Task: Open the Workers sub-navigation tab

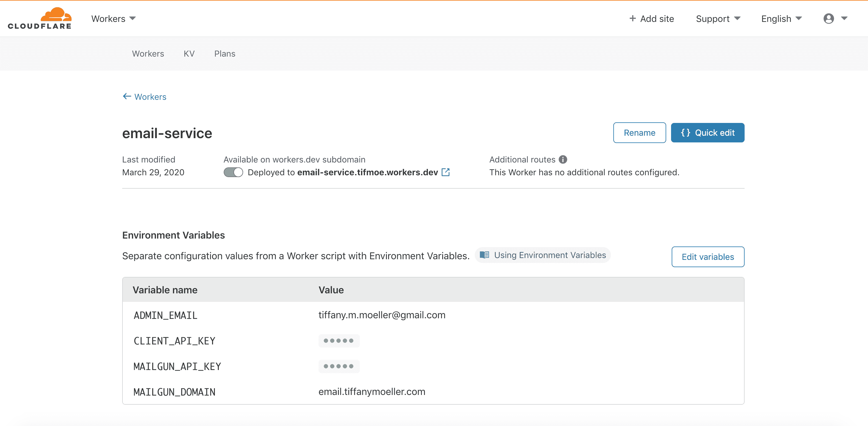Action: (x=148, y=54)
